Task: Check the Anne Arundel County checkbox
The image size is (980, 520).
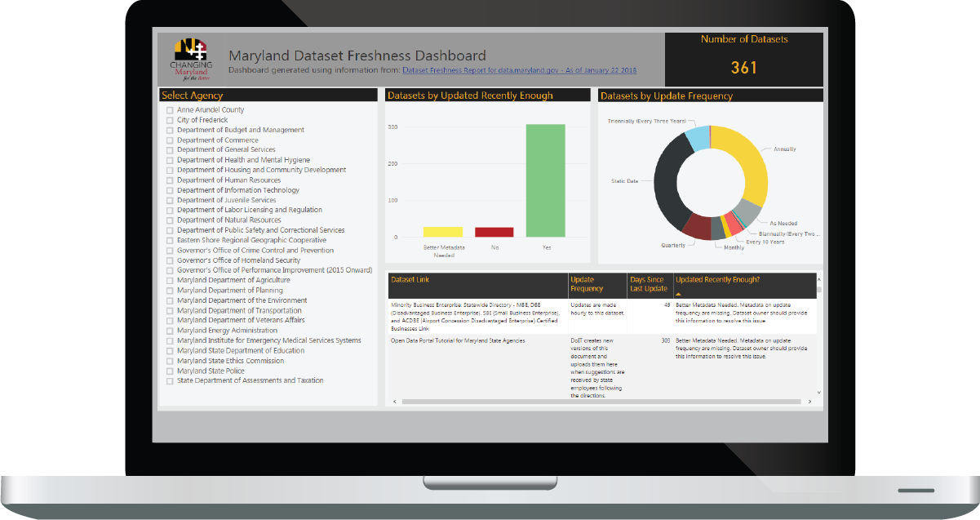Action: click(170, 110)
